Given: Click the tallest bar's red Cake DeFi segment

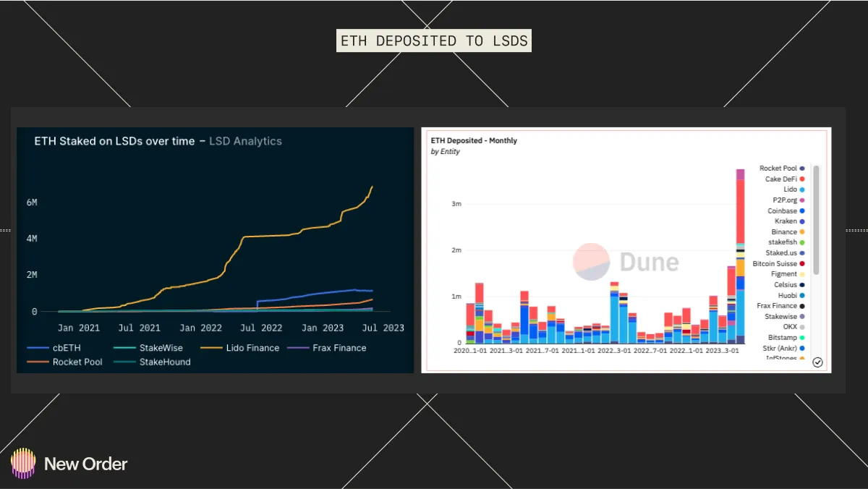Looking at the screenshot, I should [740, 211].
